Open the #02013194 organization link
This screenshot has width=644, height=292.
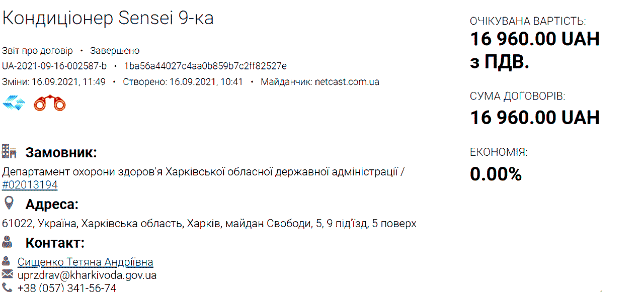point(30,185)
